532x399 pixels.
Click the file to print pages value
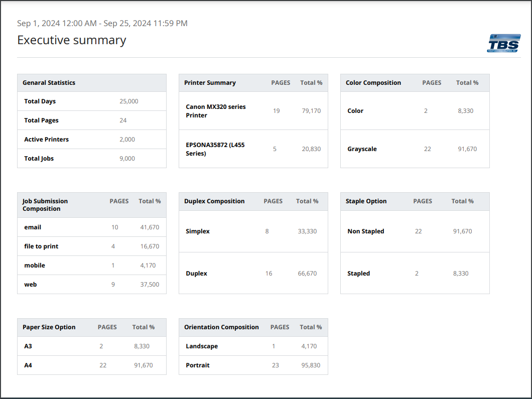[x=113, y=246]
